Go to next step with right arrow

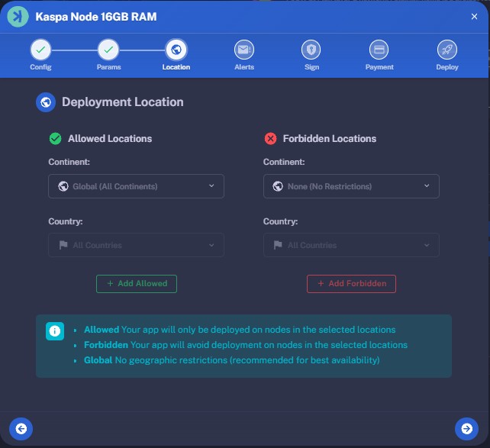[466, 428]
